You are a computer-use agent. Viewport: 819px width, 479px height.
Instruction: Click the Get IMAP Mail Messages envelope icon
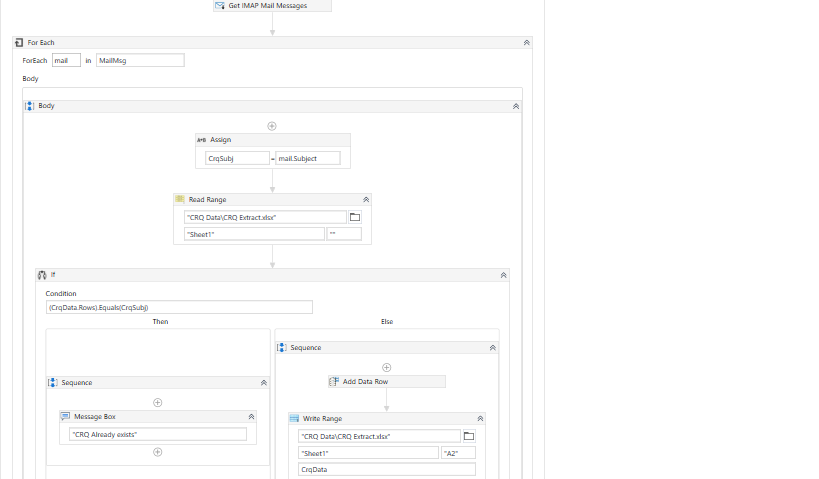220,5
